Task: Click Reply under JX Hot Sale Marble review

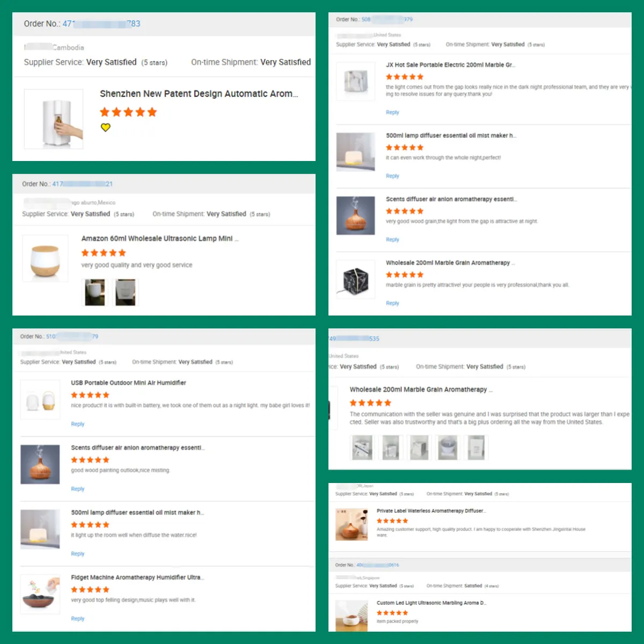Action: point(392,112)
